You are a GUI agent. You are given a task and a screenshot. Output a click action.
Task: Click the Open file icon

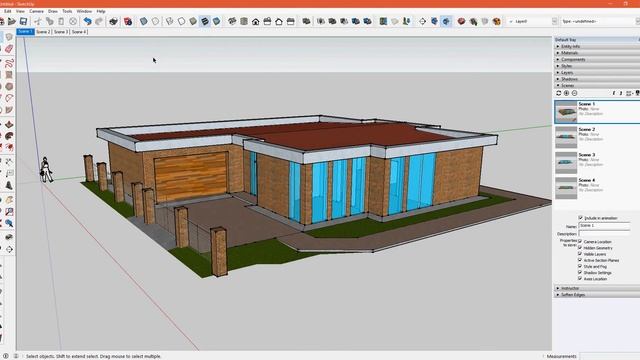pyautogui.click(x=12, y=21)
